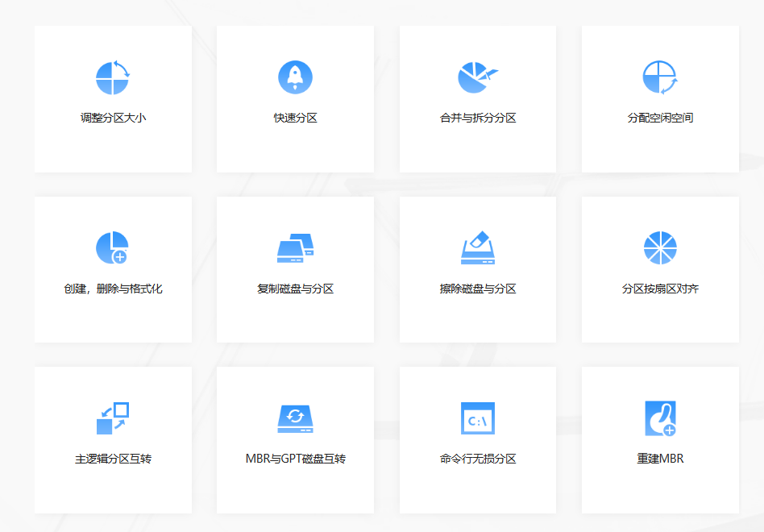Click the MBR与GPT磁盘互转 label
Image resolution: width=764 pixels, height=532 pixels.
click(x=295, y=456)
